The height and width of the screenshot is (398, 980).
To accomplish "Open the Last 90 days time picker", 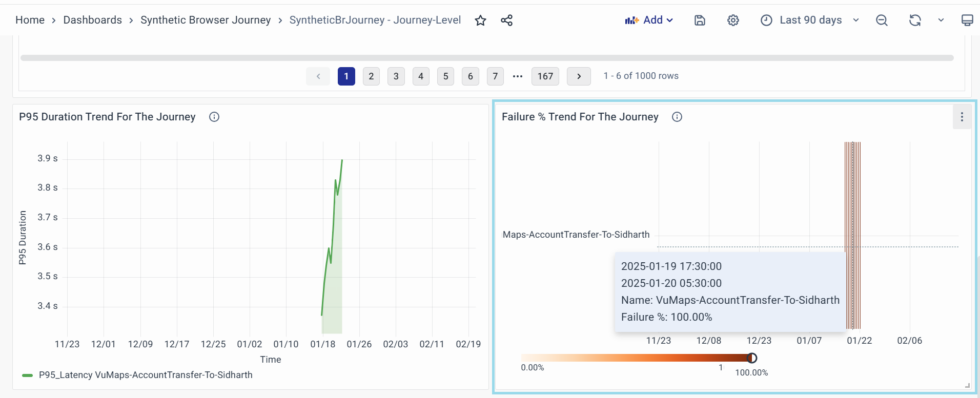I will [x=810, y=20].
